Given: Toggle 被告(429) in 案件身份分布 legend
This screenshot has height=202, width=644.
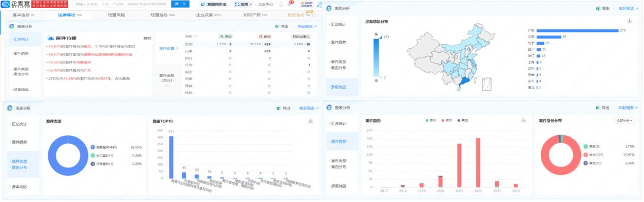Looking at the screenshot, I should [x=593, y=155].
